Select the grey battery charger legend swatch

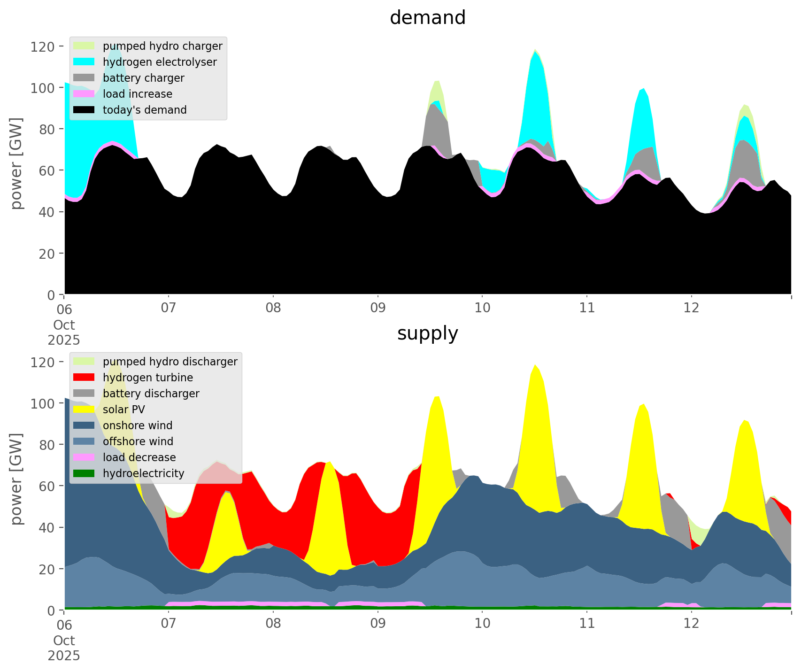pos(85,78)
